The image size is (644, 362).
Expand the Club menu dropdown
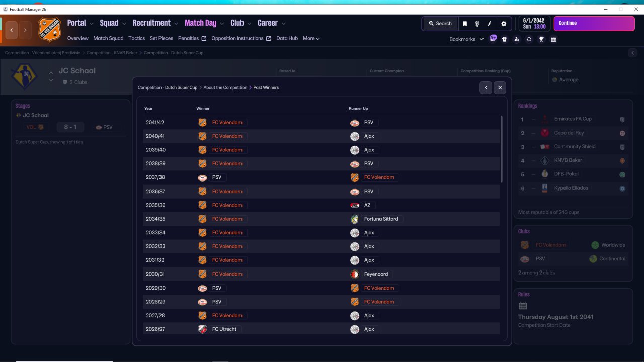(249, 24)
